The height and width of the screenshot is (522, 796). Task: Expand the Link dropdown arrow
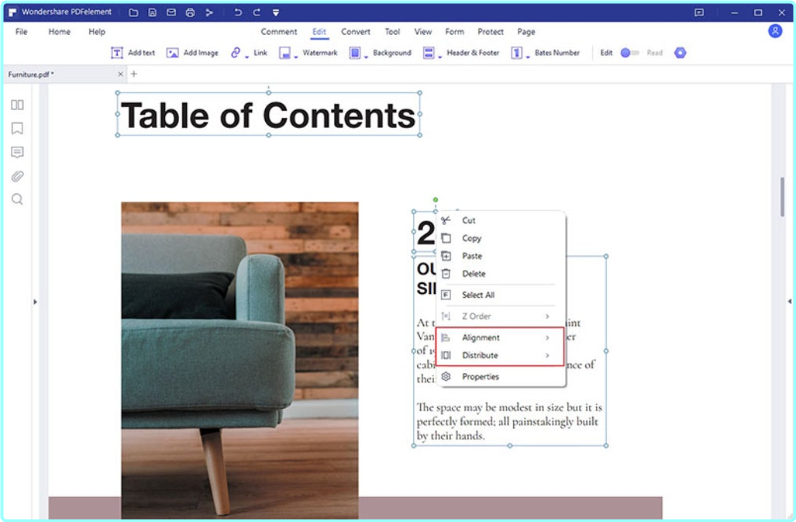[x=247, y=57]
